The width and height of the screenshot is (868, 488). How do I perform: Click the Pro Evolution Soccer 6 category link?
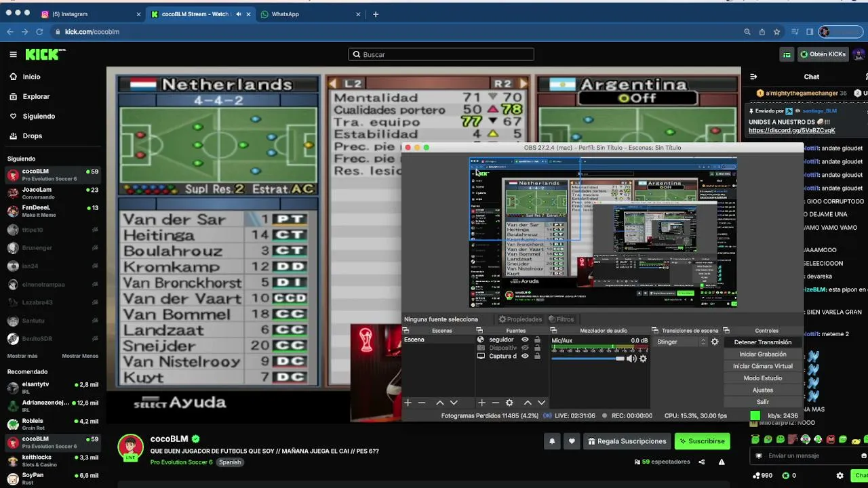(181, 462)
